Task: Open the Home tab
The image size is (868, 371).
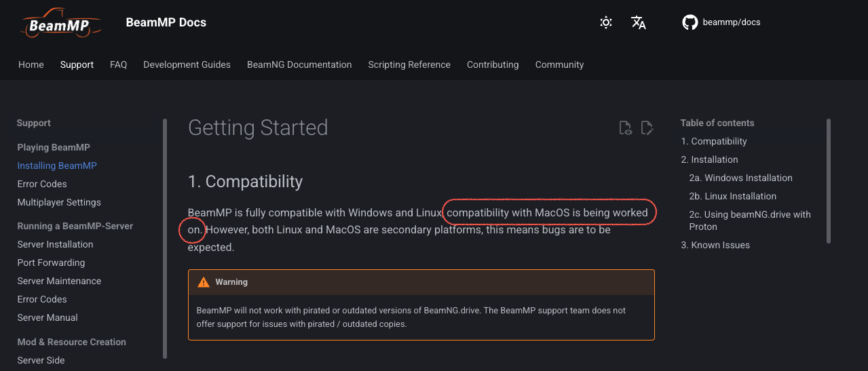Action: coord(31,64)
